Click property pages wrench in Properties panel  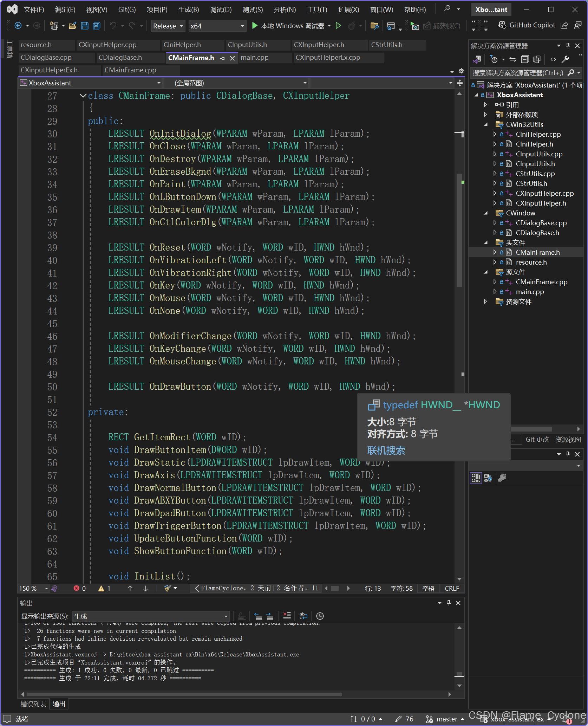click(x=502, y=478)
